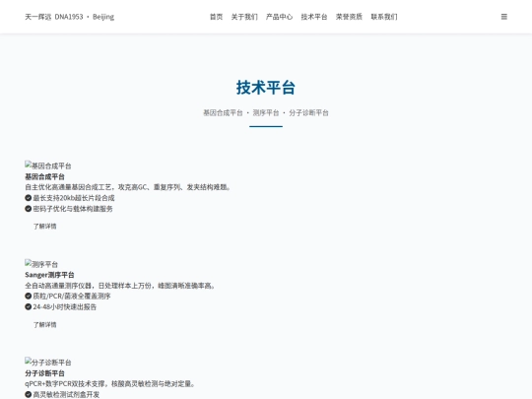Click the 基因合成平台 broken image
Screen dimensions: 532x399
click(48, 166)
